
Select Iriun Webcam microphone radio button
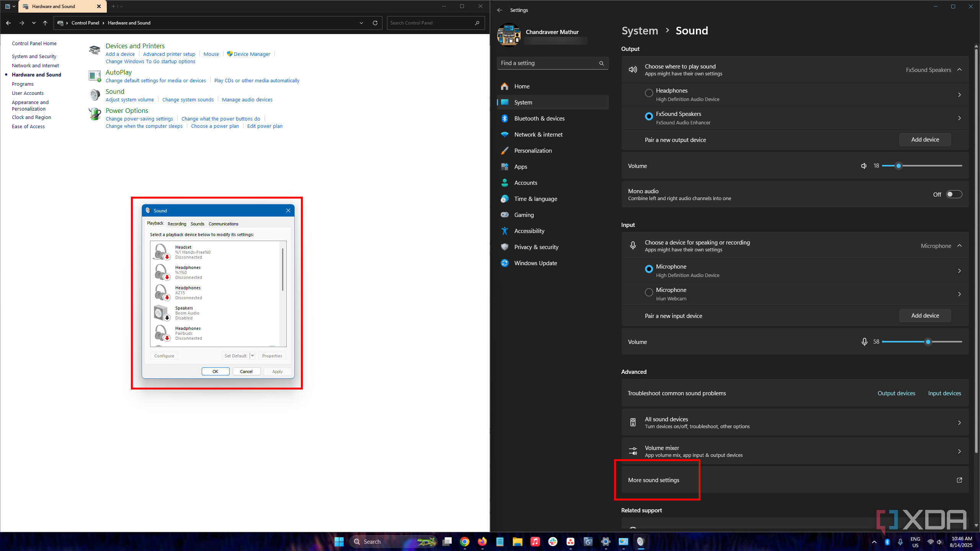tap(649, 292)
